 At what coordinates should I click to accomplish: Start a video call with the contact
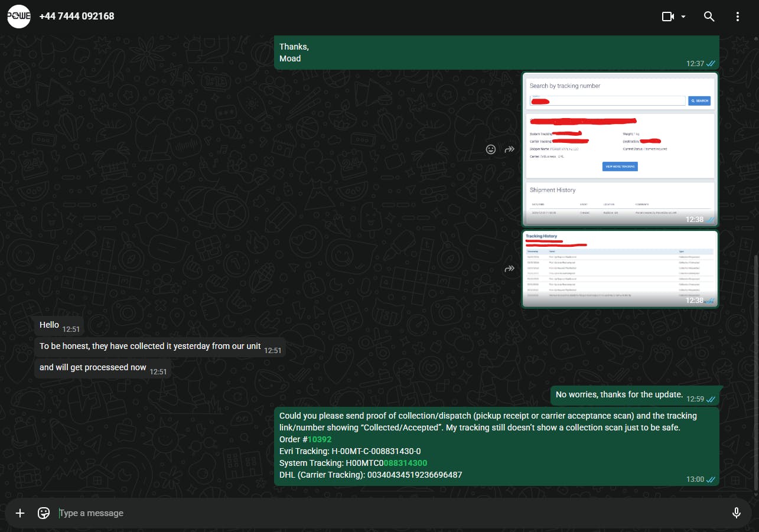(x=668, y=17)
